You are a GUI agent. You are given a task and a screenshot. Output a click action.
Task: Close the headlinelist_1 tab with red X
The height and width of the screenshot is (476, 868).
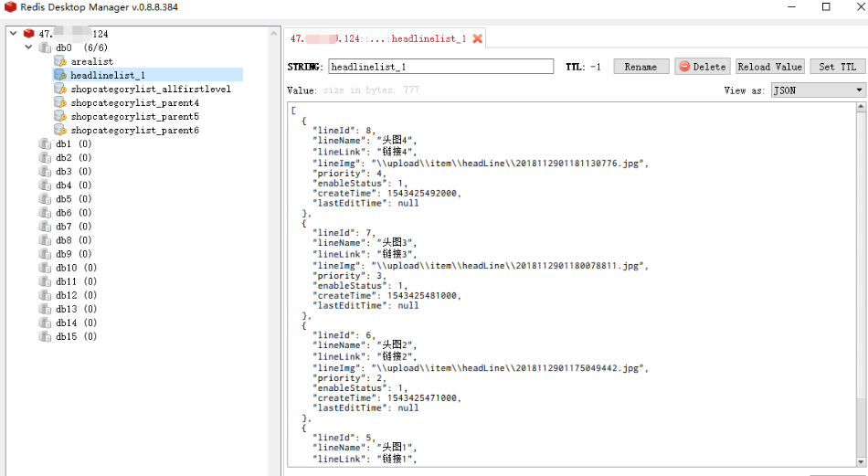[x=478, y=38]
